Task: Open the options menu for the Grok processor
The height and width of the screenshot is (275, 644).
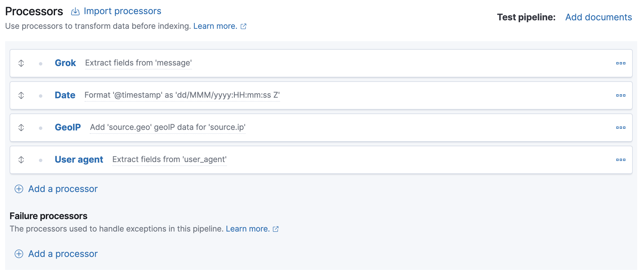Action: click(621, 63)
